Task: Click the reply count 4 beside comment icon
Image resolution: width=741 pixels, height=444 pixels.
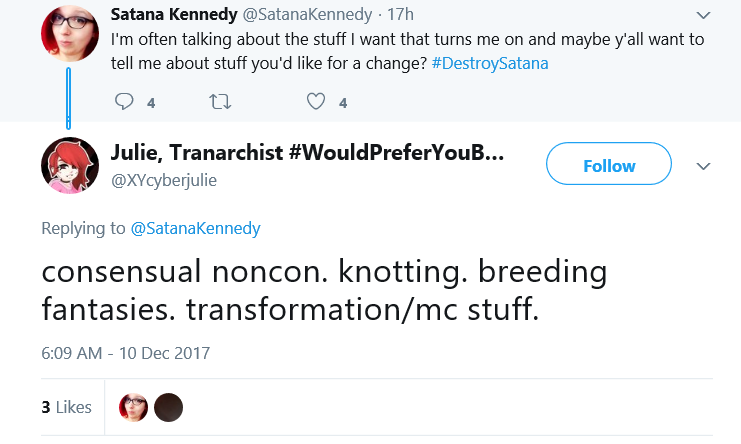Action: click(151, 103)
